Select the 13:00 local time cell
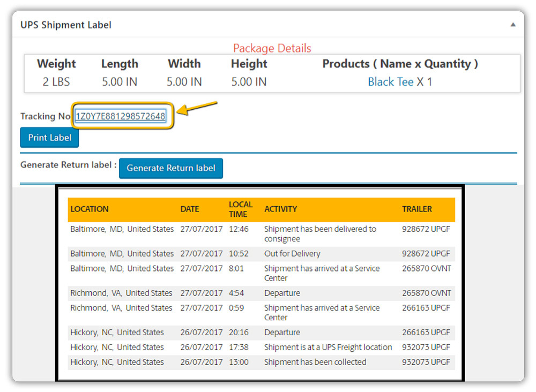Image resolution: width=536 pixels, height=392 pixels. (239, 362)
